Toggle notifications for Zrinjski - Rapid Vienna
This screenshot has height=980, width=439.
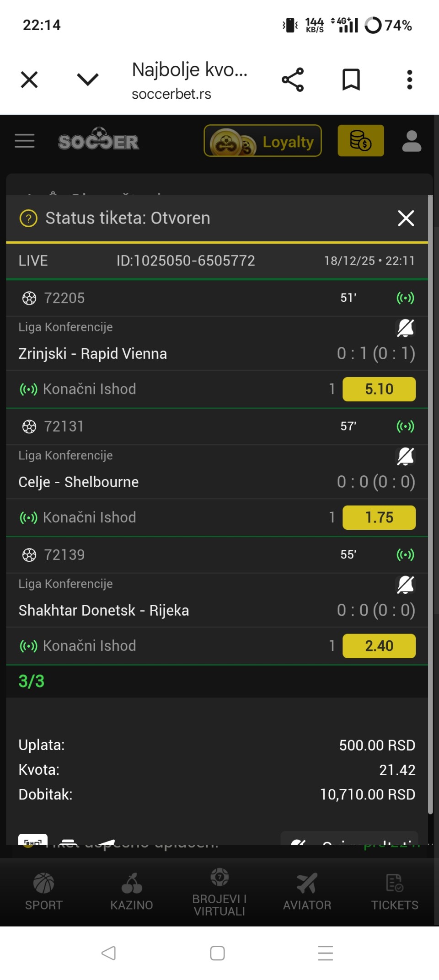(405, 328)
